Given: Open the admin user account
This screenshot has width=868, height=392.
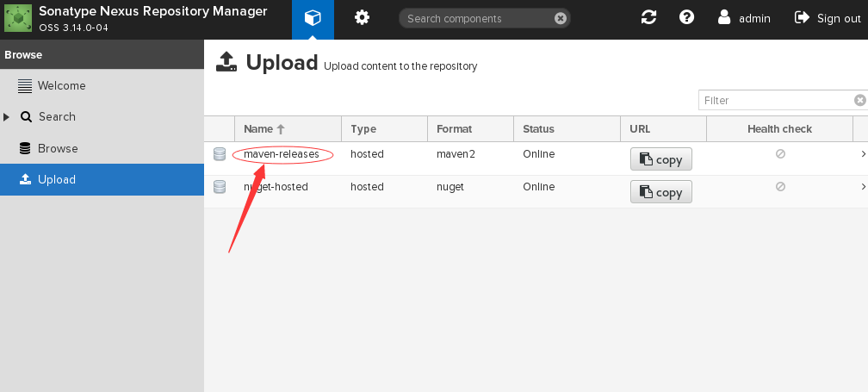Looking at the screenshot, I should click(743, 18).
